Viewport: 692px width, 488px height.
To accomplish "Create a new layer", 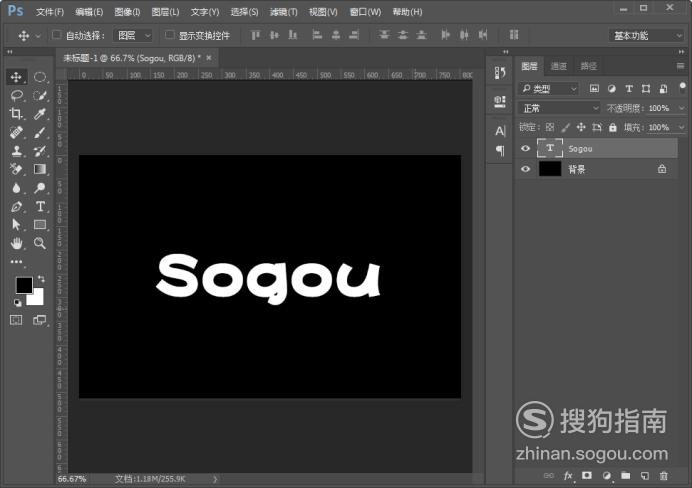I will (x=645, y=476).
